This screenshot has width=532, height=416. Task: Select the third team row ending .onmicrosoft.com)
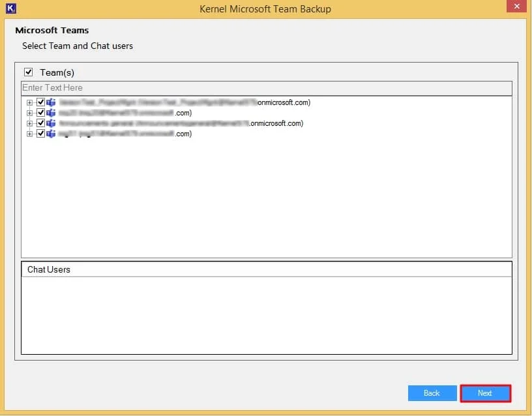tap(181, 123)
